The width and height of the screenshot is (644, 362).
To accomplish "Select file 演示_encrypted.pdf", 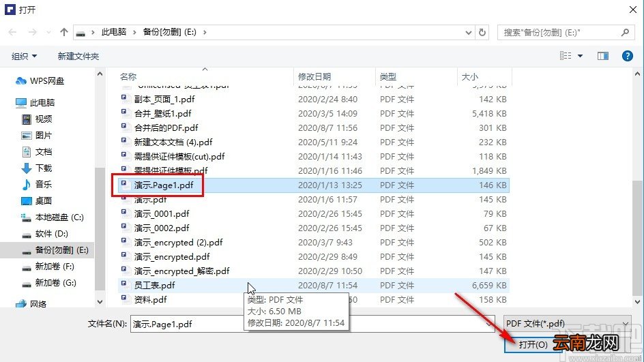I will (172, 257).
